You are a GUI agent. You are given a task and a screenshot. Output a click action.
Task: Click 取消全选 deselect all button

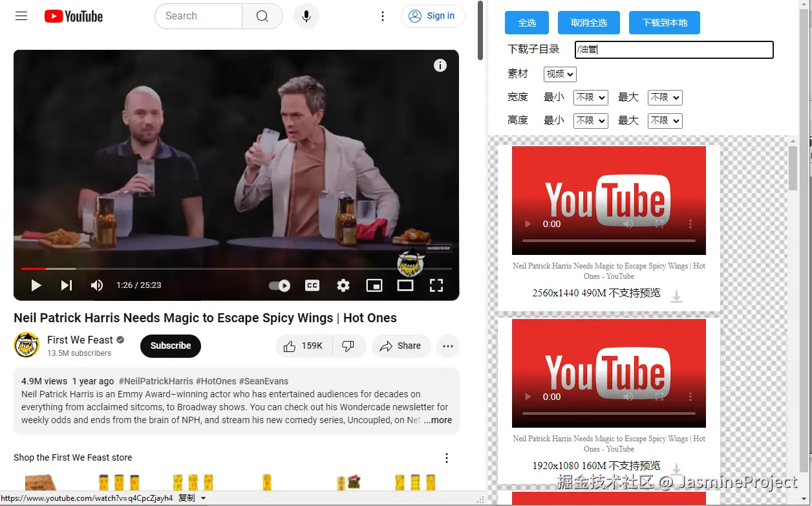(589, 23)
